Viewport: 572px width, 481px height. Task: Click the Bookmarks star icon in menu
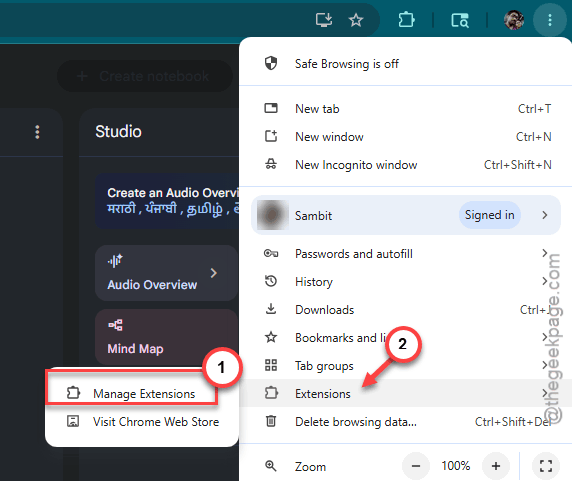pos(271,337)
